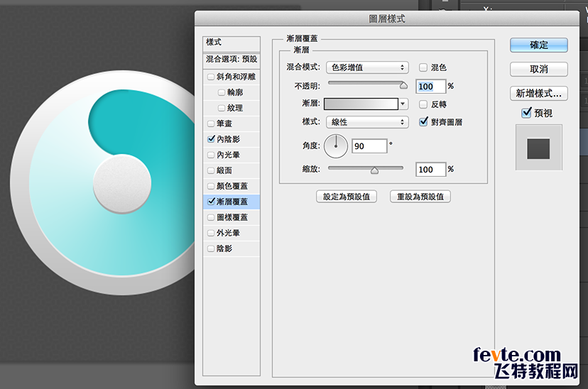This screenshot has width=588, height=389.
Task: Click the angle dial control
Action: [336, 146]
